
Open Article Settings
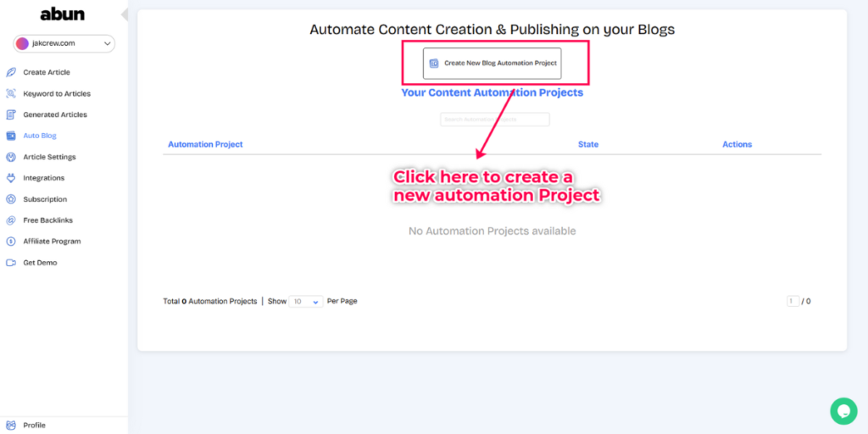tap(49, 157)
